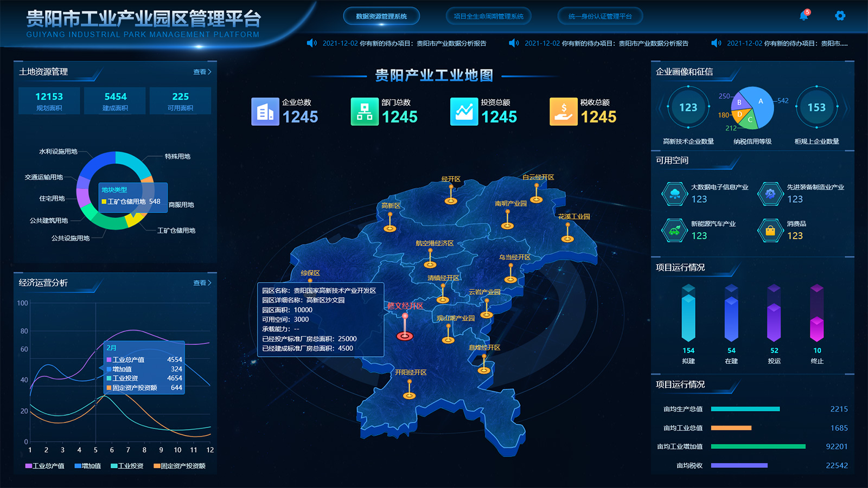This screenshot has width=868, height=488.
Task: Click right arrow in 企业画像和征信 carousel
Action: pos(846,107)
